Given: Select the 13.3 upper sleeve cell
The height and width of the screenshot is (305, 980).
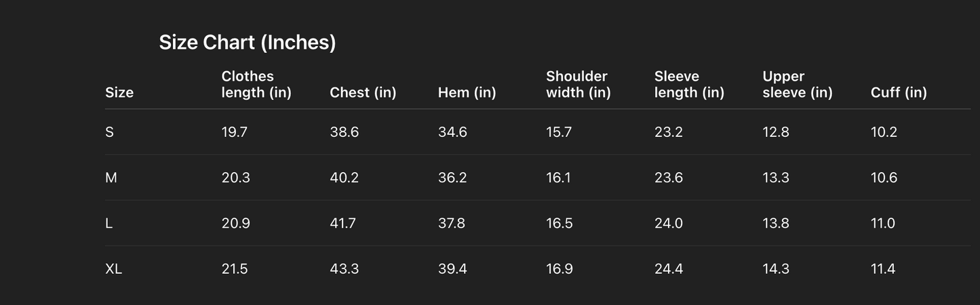Looking at the screenshot, I should (776, 178).
